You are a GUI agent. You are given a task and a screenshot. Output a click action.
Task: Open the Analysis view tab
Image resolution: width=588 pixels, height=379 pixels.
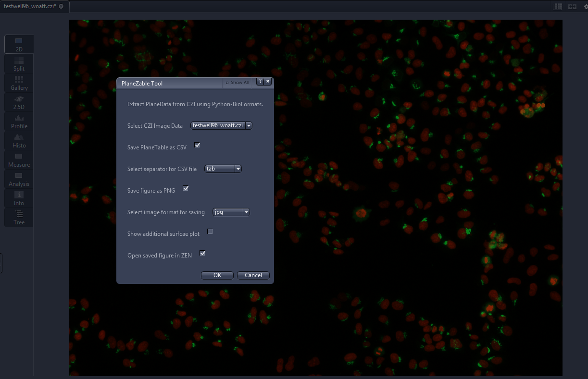click(x=19, y=179)
